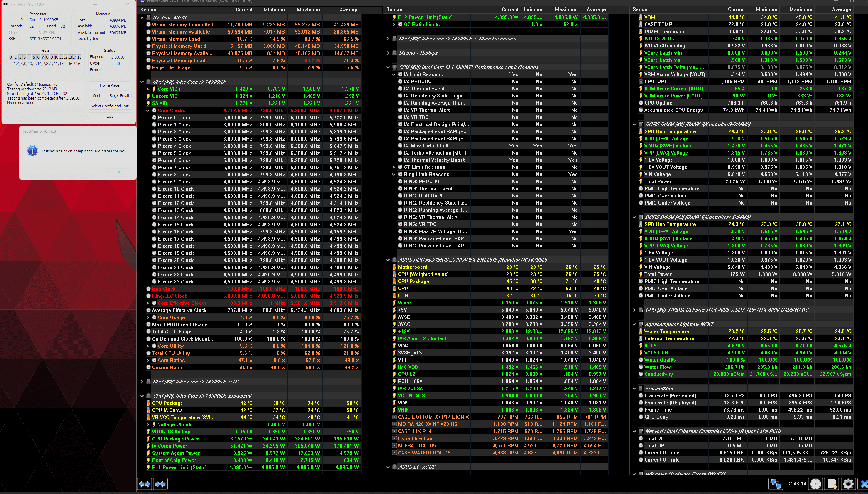Screen dimensions: 868x494
Task: Click the round icon beside Virtual Memory Committed
Action: pos(149,25)
